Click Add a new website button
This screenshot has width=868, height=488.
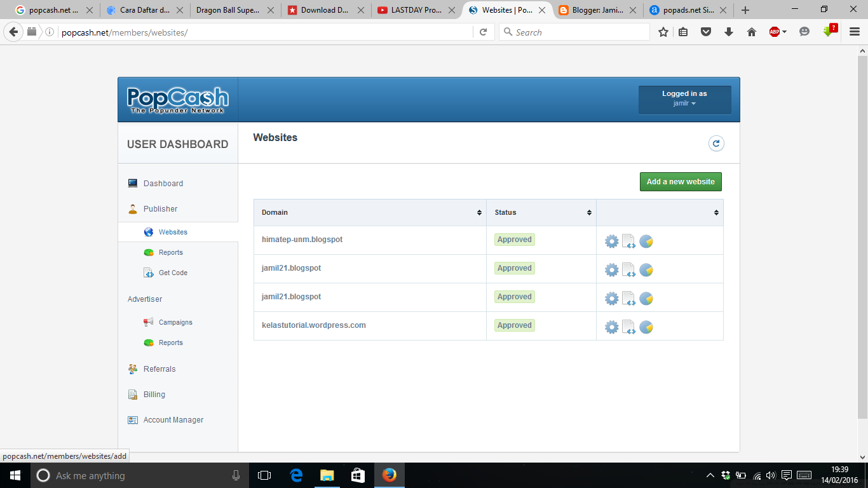coord(681,182)
